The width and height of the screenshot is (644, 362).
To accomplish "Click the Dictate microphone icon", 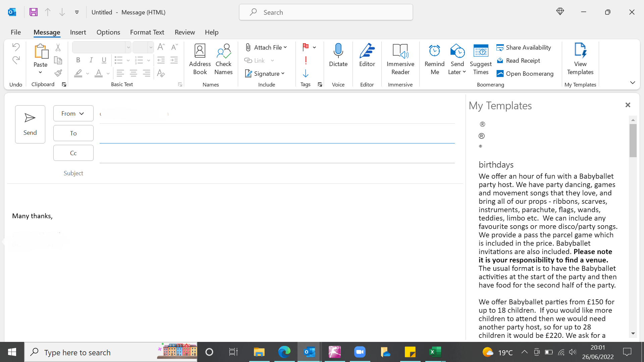I will (x=338, y=51).
